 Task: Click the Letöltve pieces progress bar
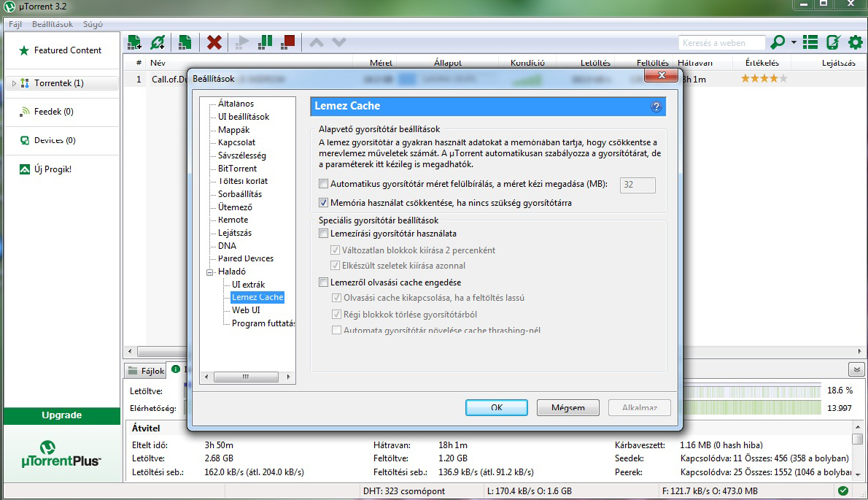pyautogui.click(x=752, y=391)
